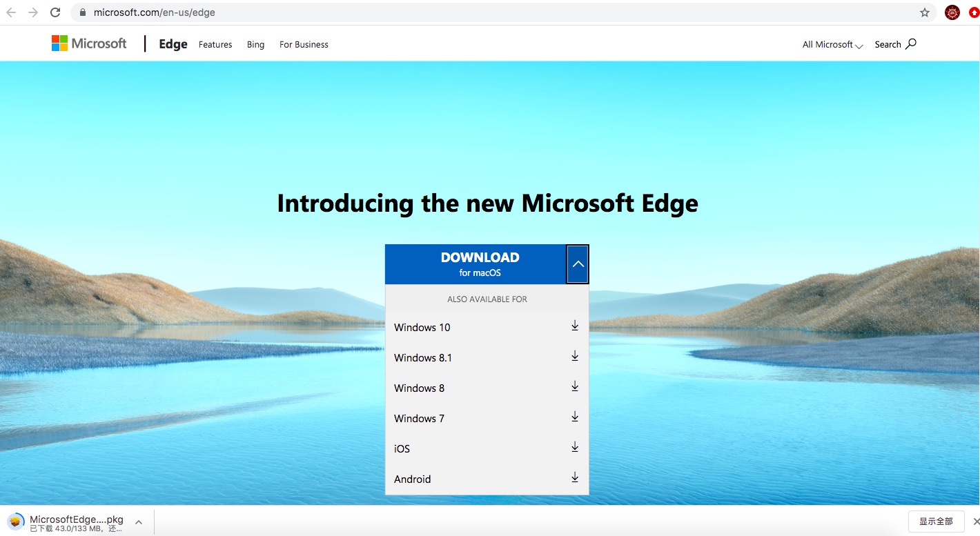Select the Windows 8 text option
The height and width of the screenshot is (536, 980).
click(x=419, y=388)
